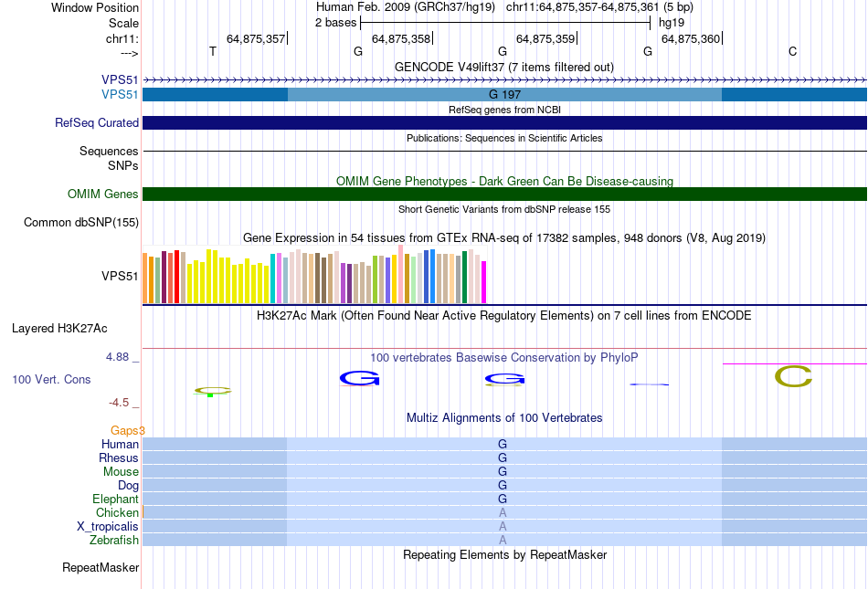Click the Layered H3K27Ac track label
This screenshot has height=589, width=868.
point(59,329)
